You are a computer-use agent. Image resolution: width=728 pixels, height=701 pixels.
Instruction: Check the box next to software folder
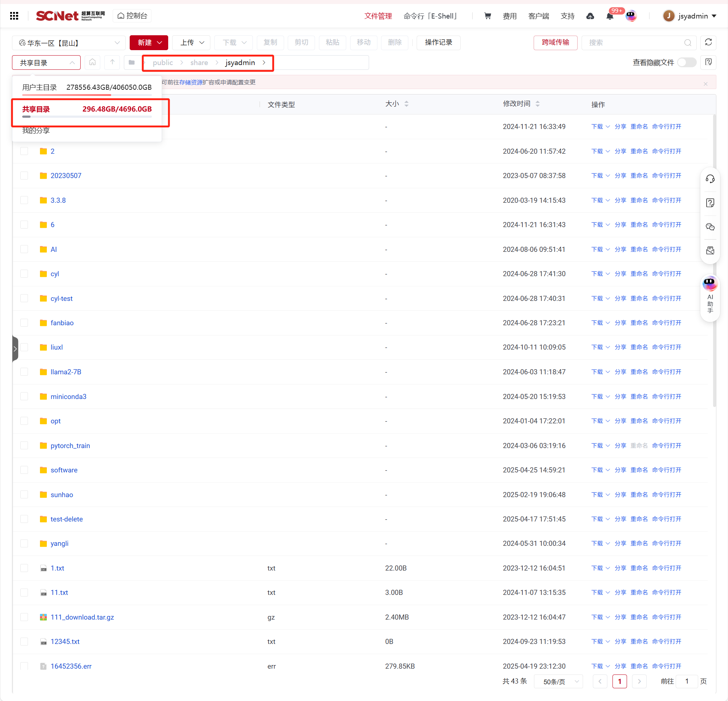pos(24,470)
